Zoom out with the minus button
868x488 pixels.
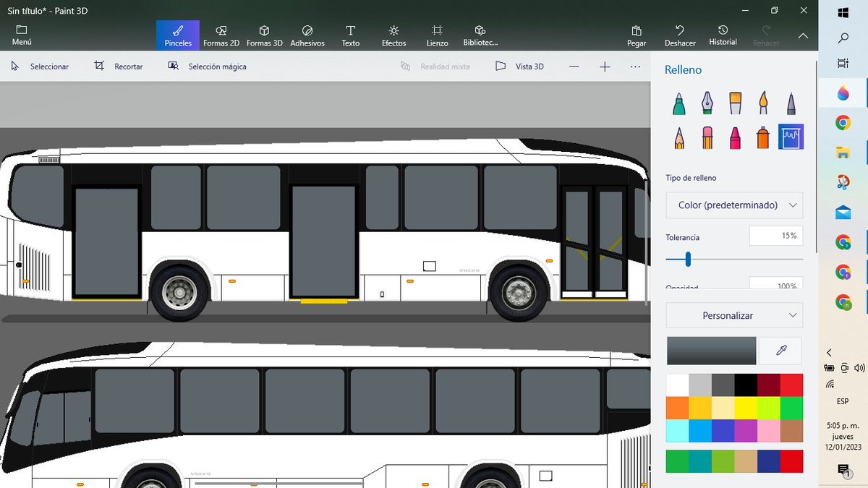coord(574,67)
